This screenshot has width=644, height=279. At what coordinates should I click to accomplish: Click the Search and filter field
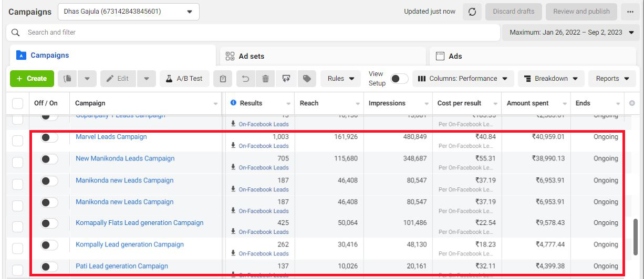click(x=252, y=33)
